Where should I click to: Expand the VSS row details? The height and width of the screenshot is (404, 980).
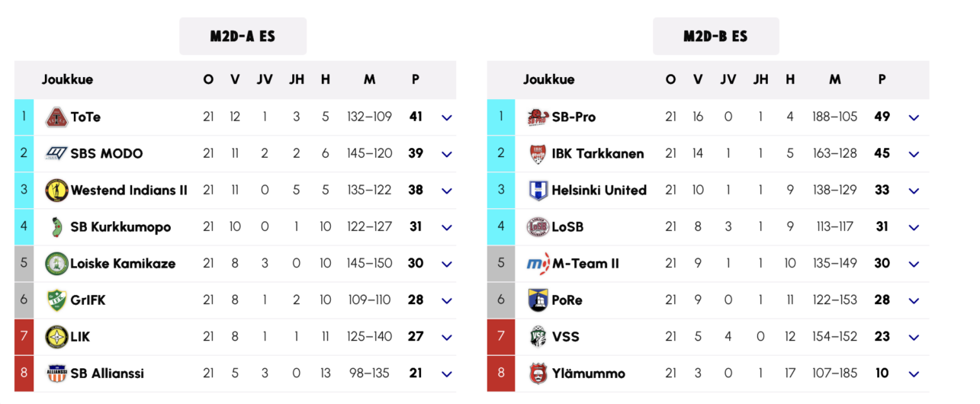(x=914, y=338)
